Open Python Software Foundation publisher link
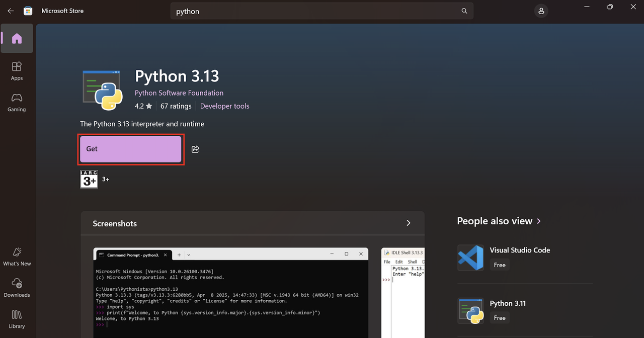This screenshot has width=644, height=338. (x=179, y=93)
